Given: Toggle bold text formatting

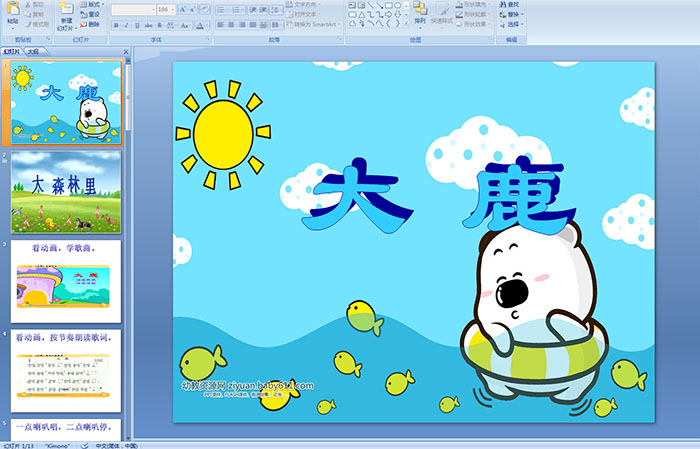Looking at the screenshot, I should tap(115, 25).
